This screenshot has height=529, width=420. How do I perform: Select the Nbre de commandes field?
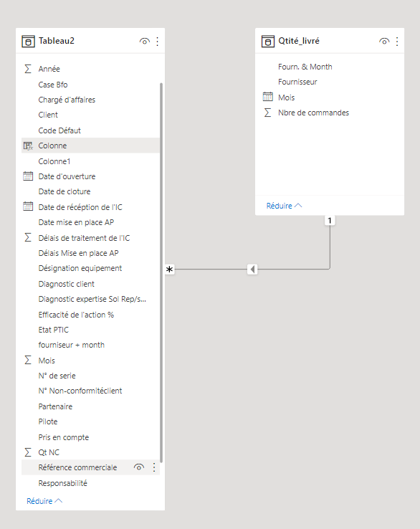tap(330, 113)
